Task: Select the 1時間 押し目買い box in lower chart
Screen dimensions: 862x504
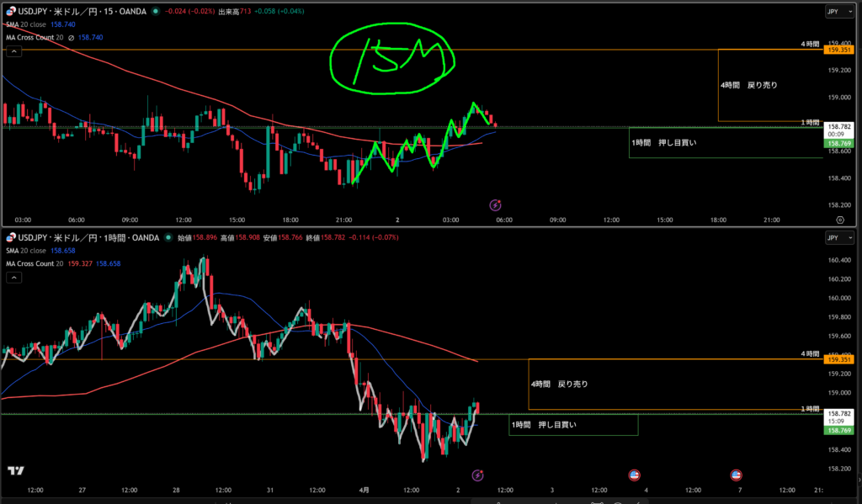Action: (x=573, y=425)
